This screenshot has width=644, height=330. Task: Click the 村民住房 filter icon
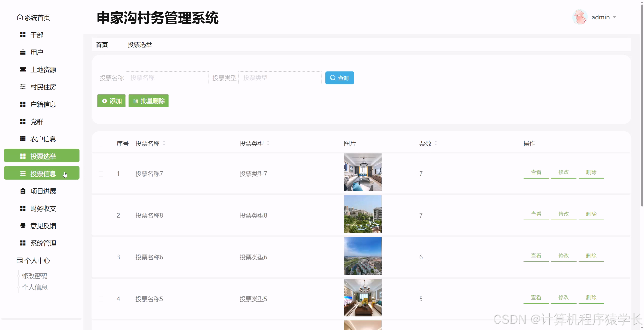[23, 87]
